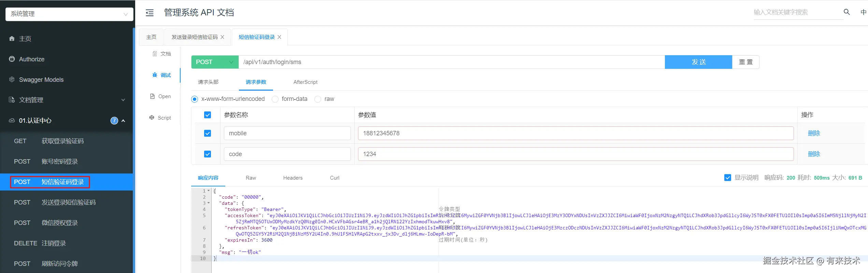Open Swagger Models sidebar item
868x273 pixels.
pyautogui.click(x=66, y=80)
